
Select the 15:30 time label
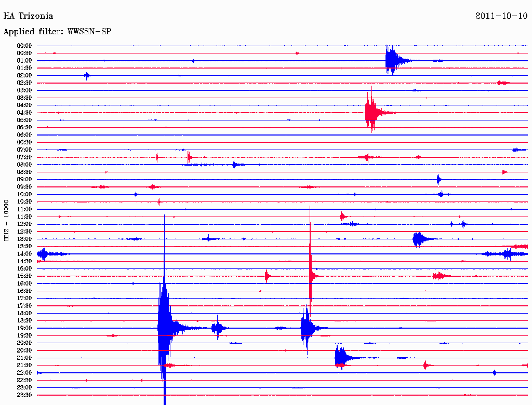[x=24, y=276]
